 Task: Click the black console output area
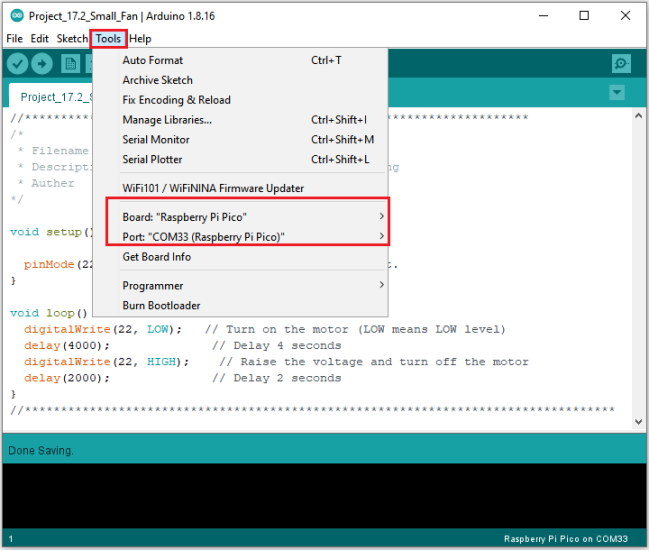click(x=324, y=496)
